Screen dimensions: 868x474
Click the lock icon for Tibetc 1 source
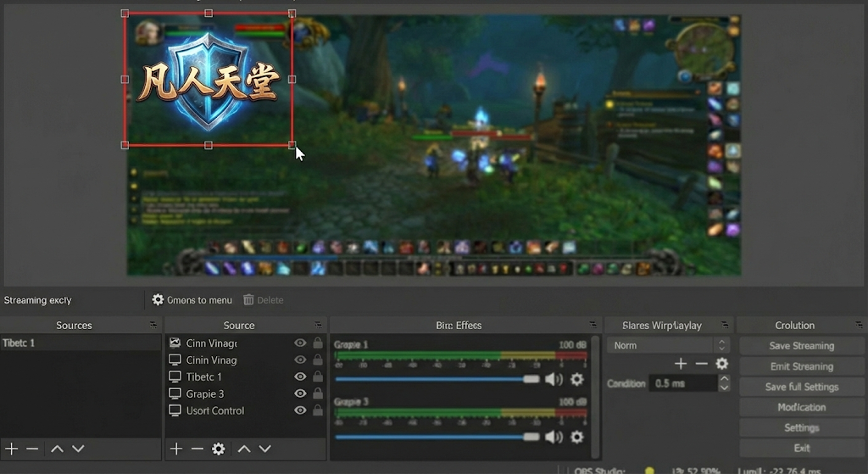318,376
